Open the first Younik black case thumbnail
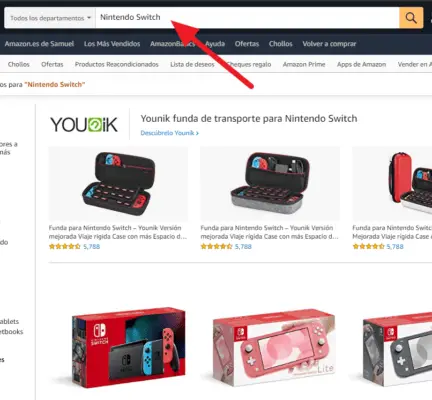 tap(118, 184)
